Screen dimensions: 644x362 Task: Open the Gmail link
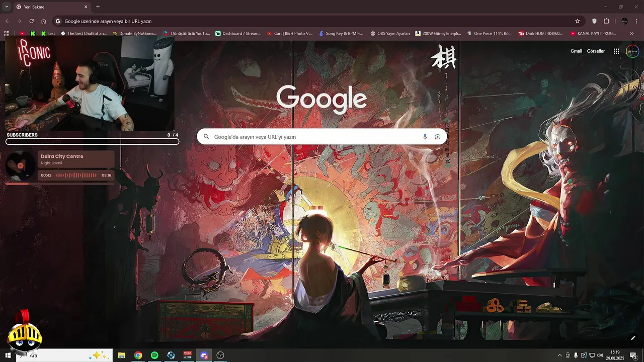(x=576, y=51)
